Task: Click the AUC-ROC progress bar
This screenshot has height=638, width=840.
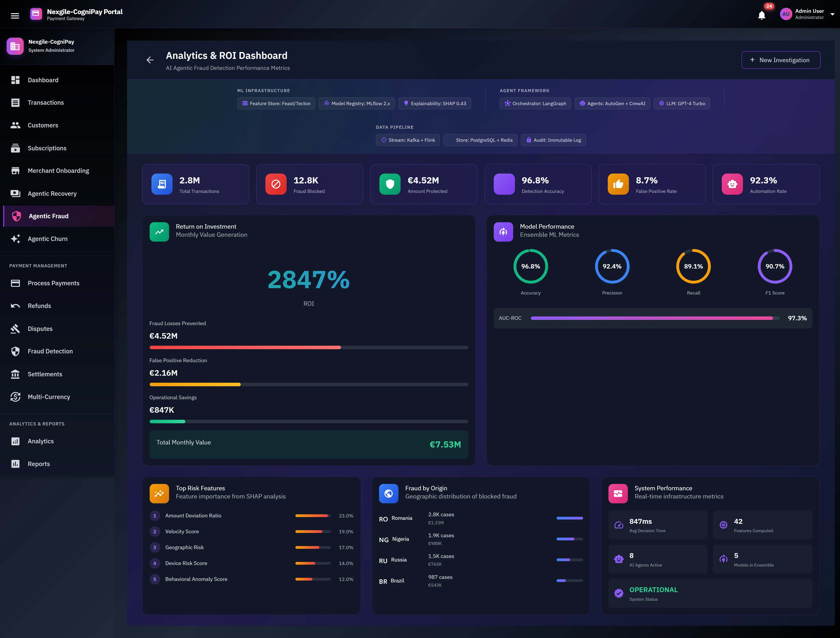Action: tap(653, 318)
